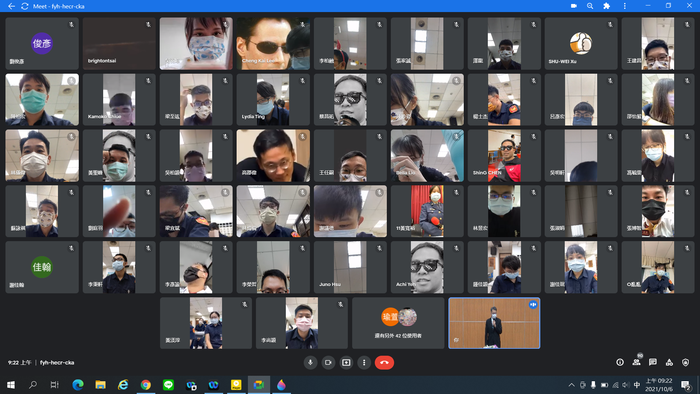Image resolution: width=700 pixels, height=394 pixels.
Task: Select the Cheng Kai Lee participant tile
Action: (273, 43)
